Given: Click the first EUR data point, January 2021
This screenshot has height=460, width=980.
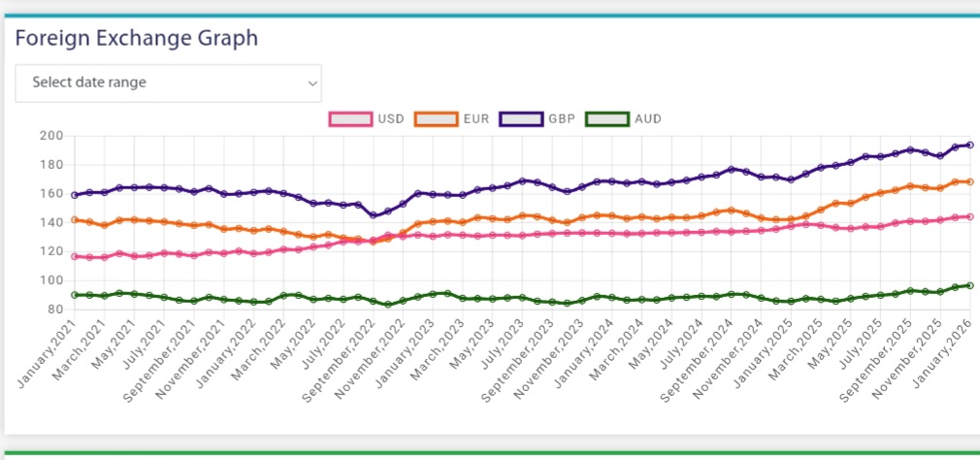Looking at the screenshot, I should click(75, 219).
